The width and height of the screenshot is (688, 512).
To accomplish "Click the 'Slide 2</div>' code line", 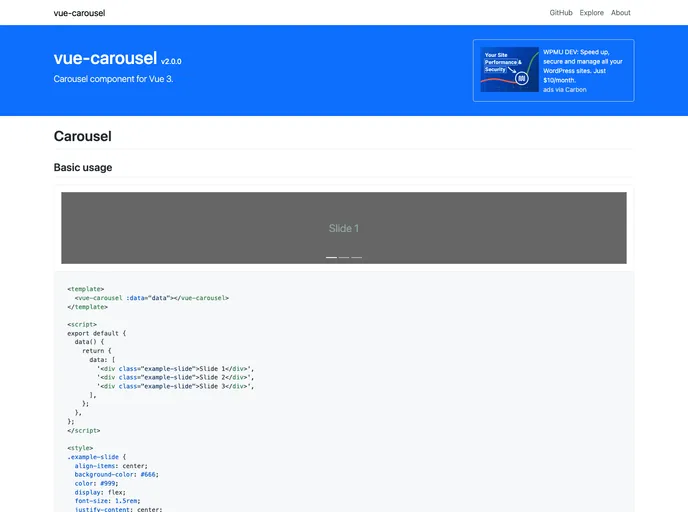I will click(x=176, y=377).
